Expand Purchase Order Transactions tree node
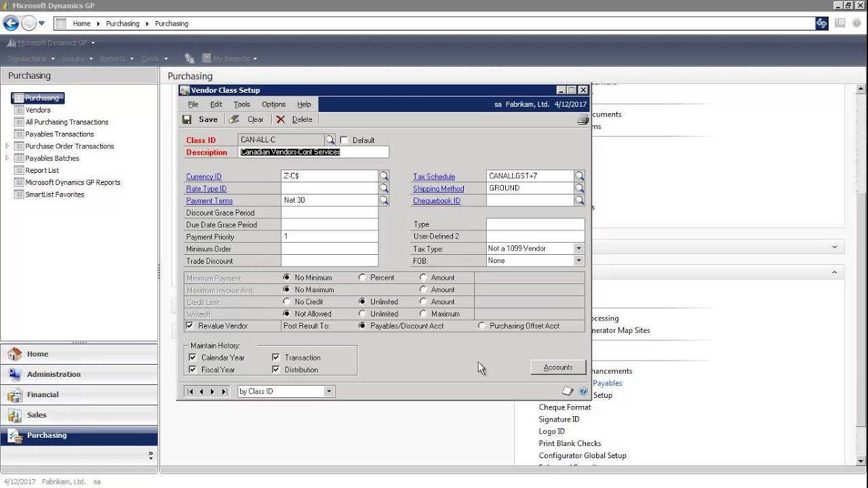The height and width of the screenshot is (488, 868). [7, 146]
